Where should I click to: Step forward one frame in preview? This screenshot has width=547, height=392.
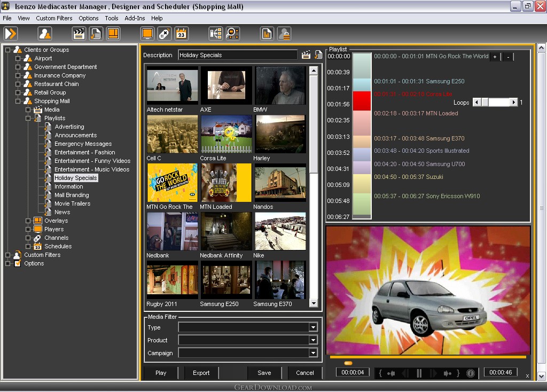433,373
